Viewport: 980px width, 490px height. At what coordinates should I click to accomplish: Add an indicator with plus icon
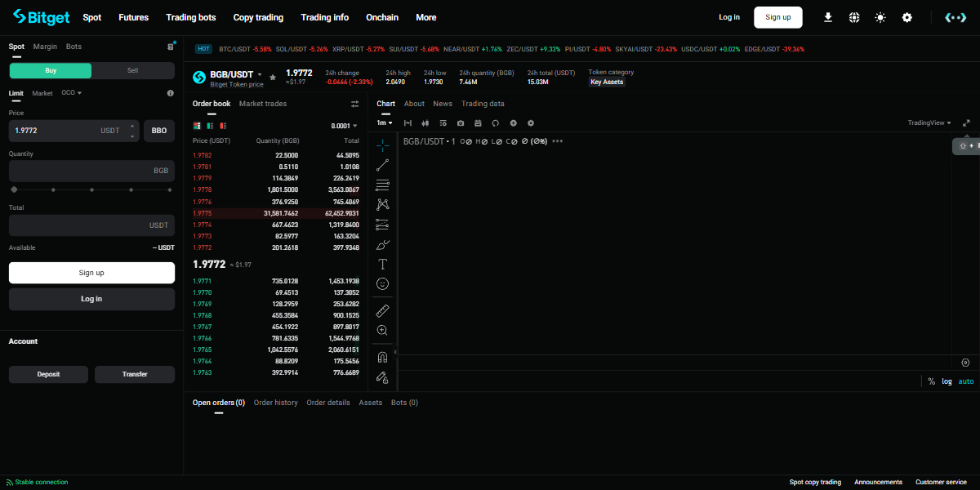pos(514,123)
